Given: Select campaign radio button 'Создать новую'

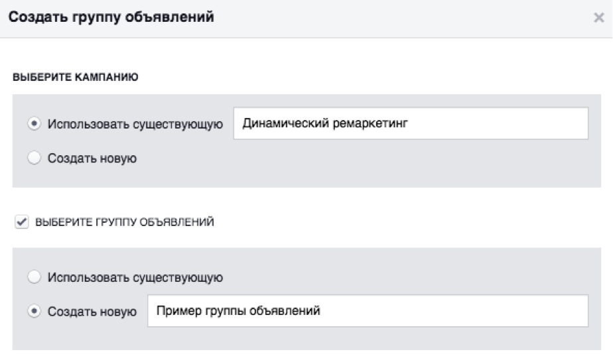Looking at the screenshot, I should [x=35, y=158].
